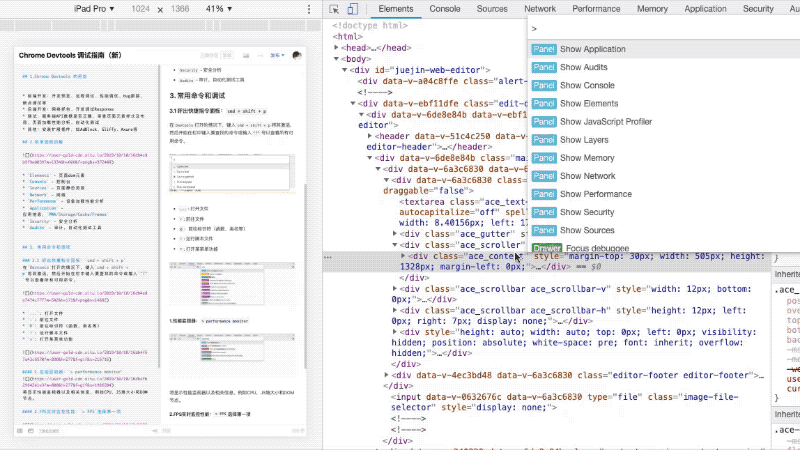Choose Show Layers in command menu
This screenshot has width=800, height=450.
click(x=664, y=140)
